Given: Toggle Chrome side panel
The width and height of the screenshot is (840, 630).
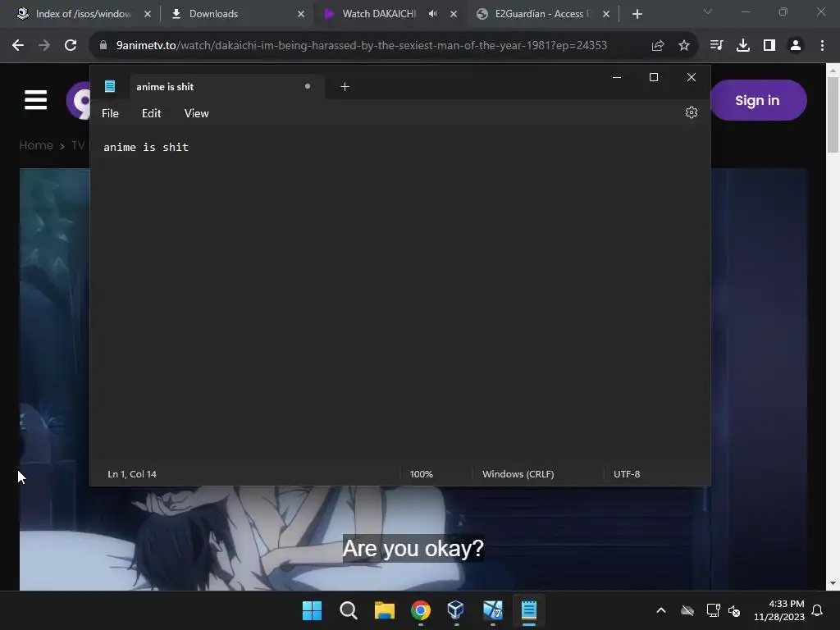Looking at the screenshot, I should point(769,46).
